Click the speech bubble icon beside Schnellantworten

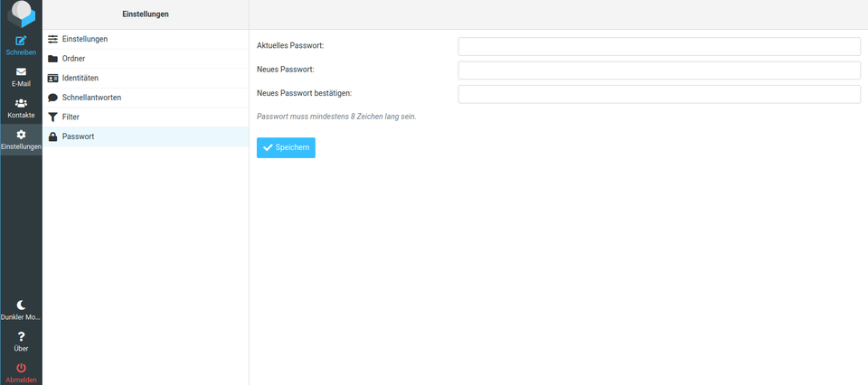coord(52,98)
